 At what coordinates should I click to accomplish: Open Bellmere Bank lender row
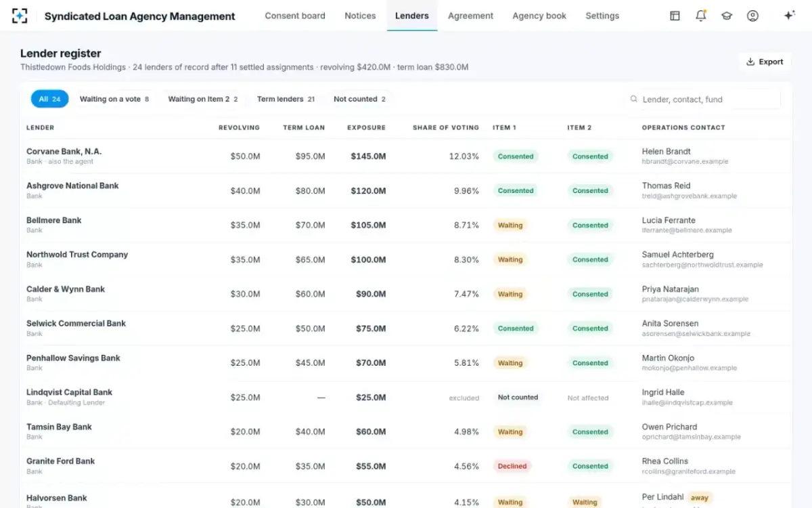tap(406, 225)
